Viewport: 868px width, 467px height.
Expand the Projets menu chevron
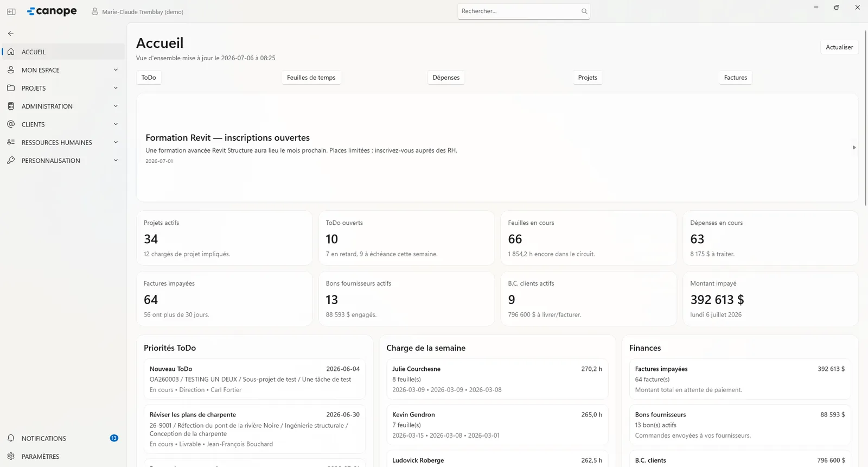116,88
